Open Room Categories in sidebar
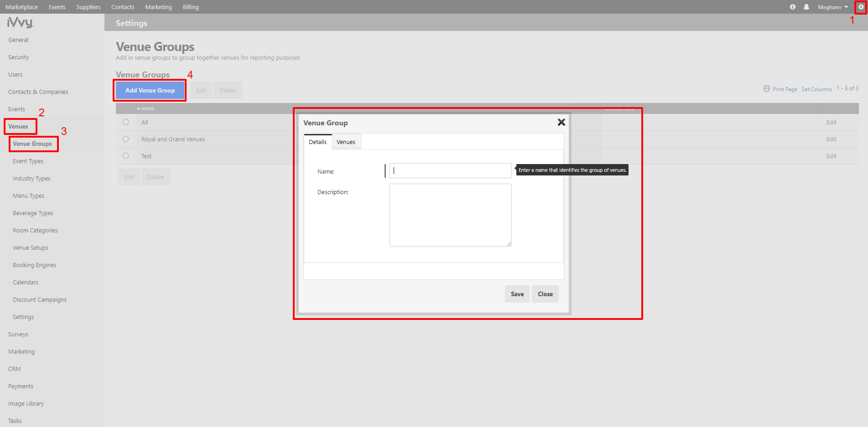Screen dimensions: 868x427 click(35, 230)
